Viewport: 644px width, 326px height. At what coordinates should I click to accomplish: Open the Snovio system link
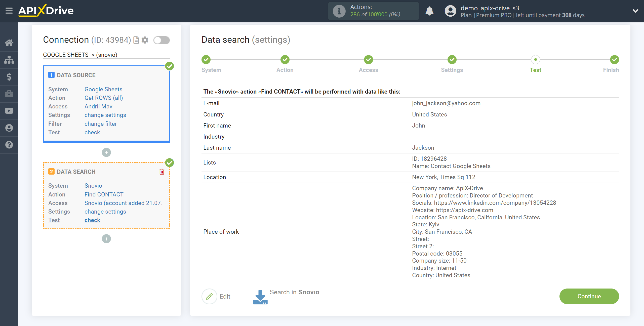click(x=93, y=186)
